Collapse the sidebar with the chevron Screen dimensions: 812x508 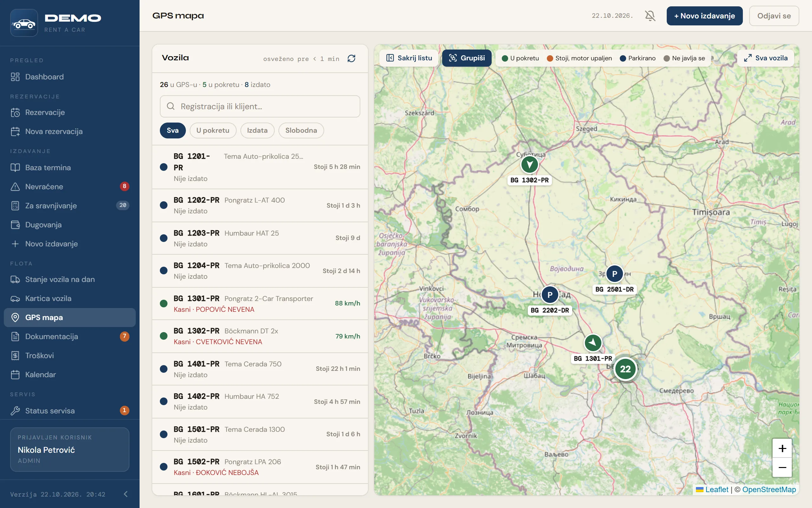point(126,494)
